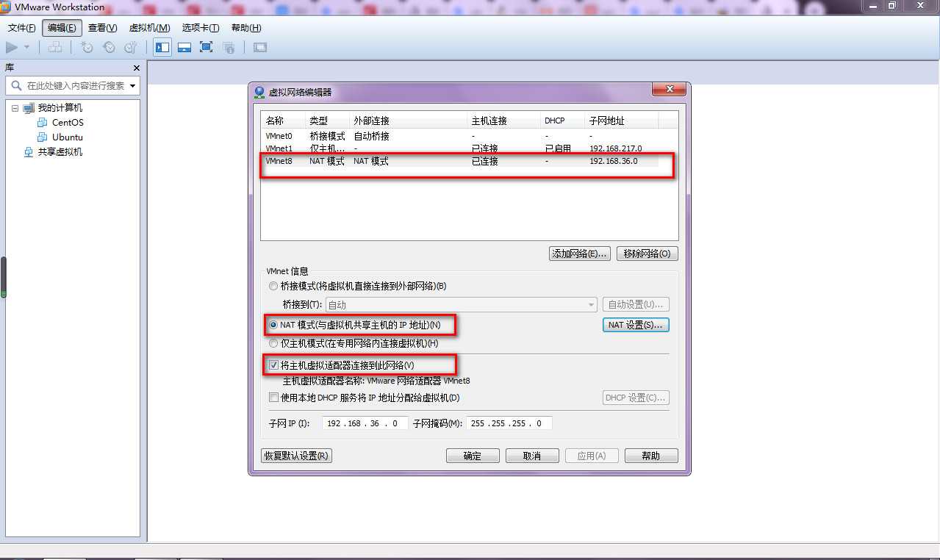Click the snapshot manager wrench-clock icon
The image size is (940, 560).
click(131, 47)
